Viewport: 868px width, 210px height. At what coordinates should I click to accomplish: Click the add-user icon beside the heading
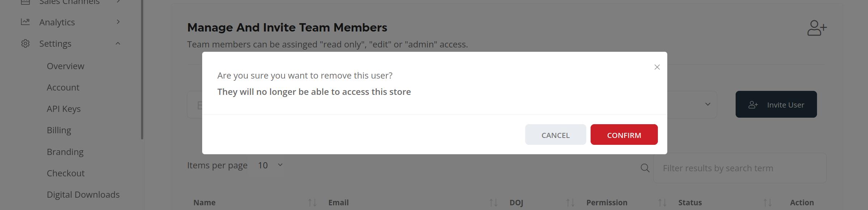click(x=817, y=28)
